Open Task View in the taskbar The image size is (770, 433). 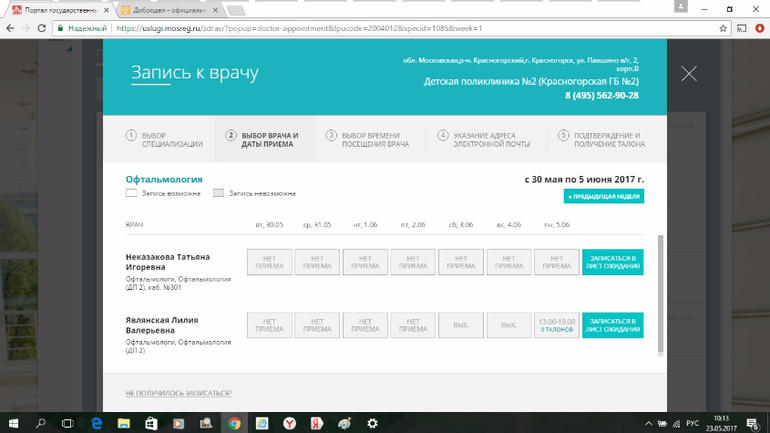68,423
